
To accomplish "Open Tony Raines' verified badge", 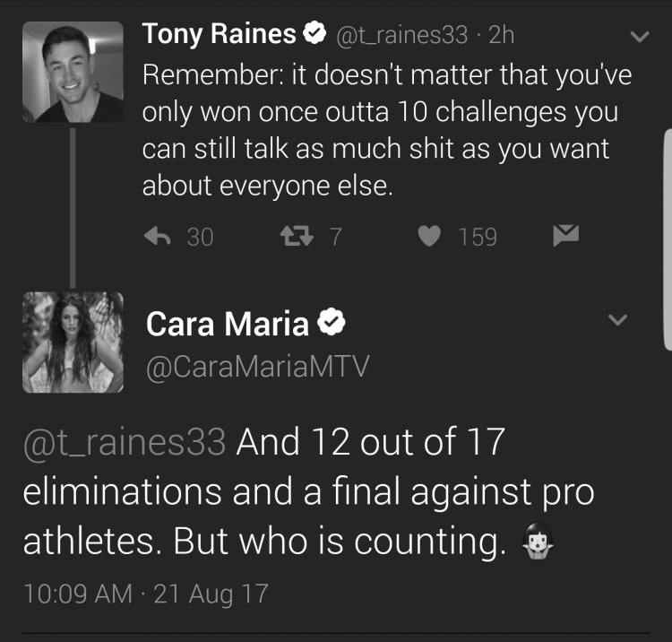I will pyautogui.click(x=314, y=32).
